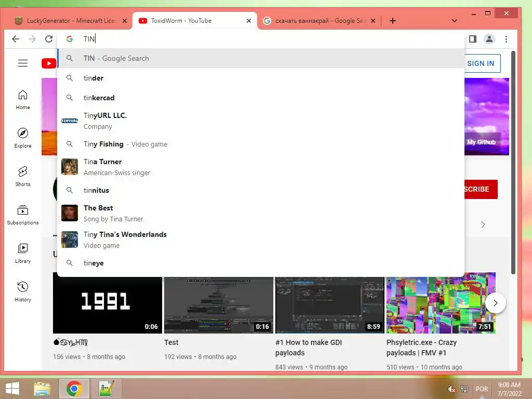Open the GDI payloads video thumbnail
532x399 pixels.
[x=330, y=305]
